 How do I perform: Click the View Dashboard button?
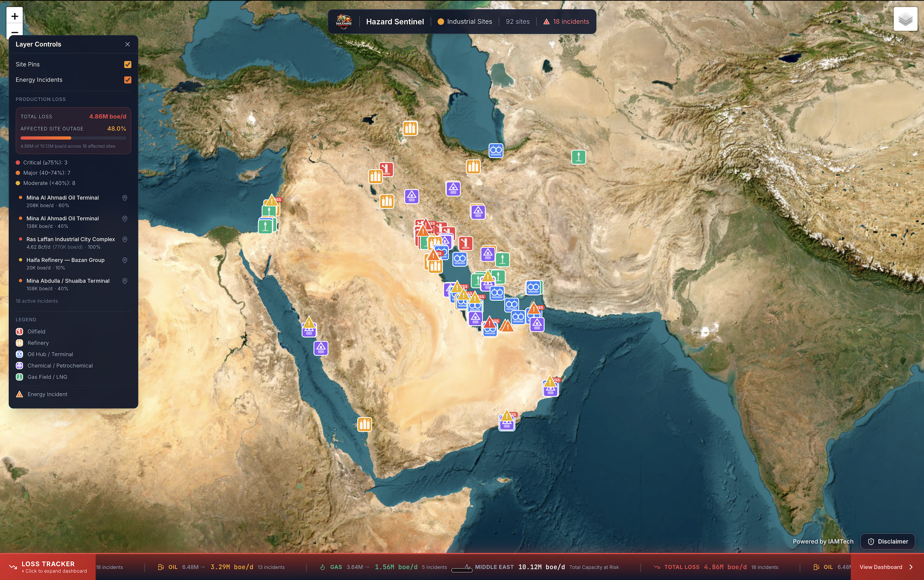point(882,567)
